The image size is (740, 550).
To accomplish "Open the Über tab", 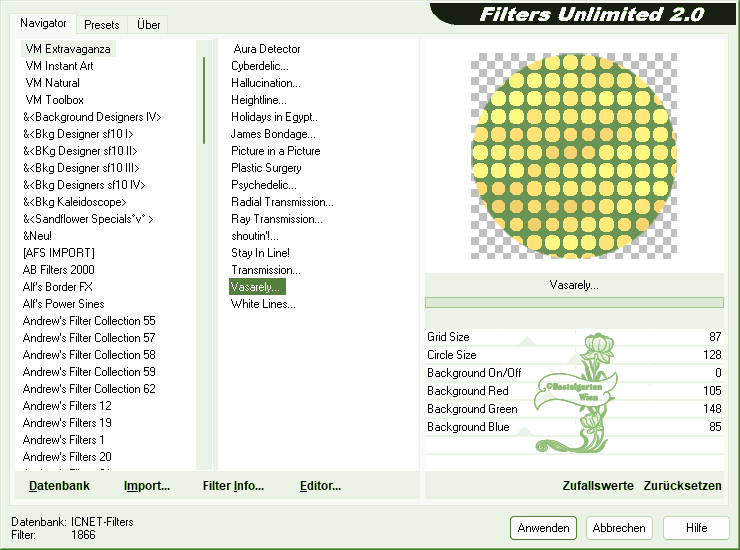I will [148, 25].
